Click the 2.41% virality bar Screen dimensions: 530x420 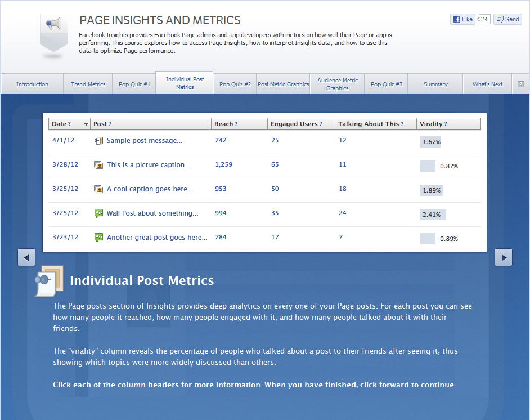433,215
